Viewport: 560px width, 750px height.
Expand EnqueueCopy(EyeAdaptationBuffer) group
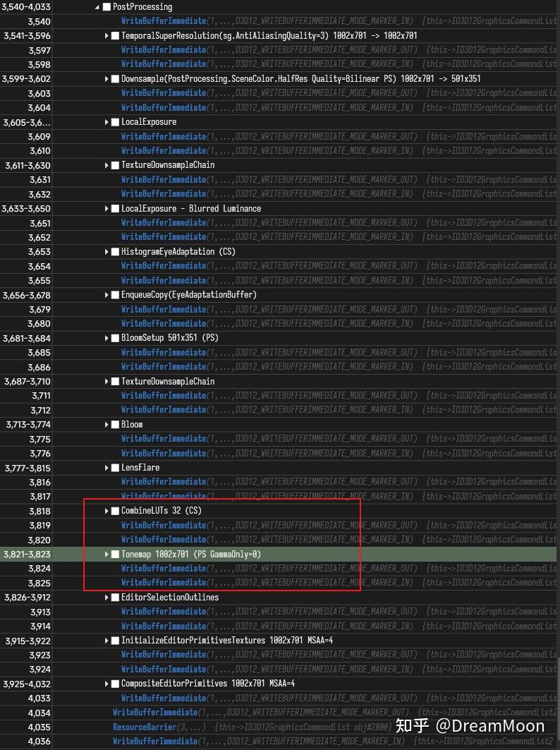(106, 295)
